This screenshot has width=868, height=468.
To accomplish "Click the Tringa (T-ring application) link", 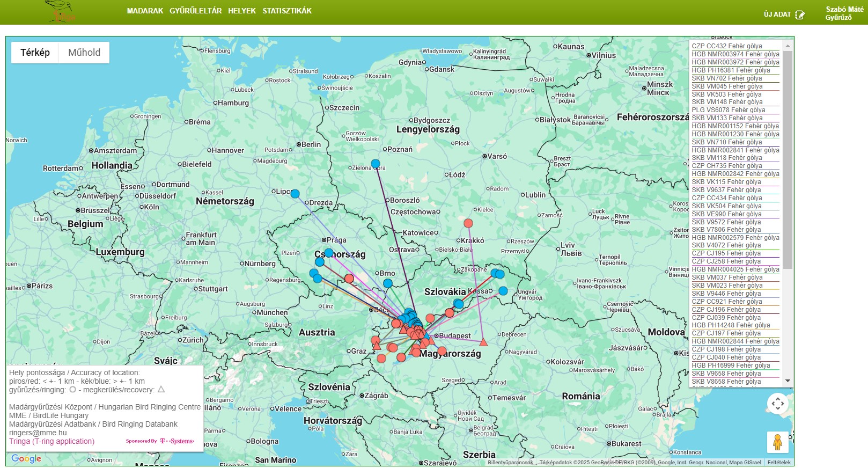I will pos(52,441).
